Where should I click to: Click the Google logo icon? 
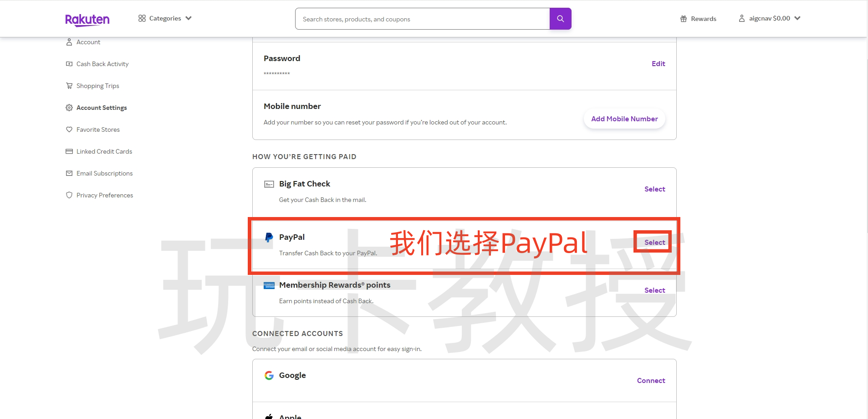pos(269,375)
